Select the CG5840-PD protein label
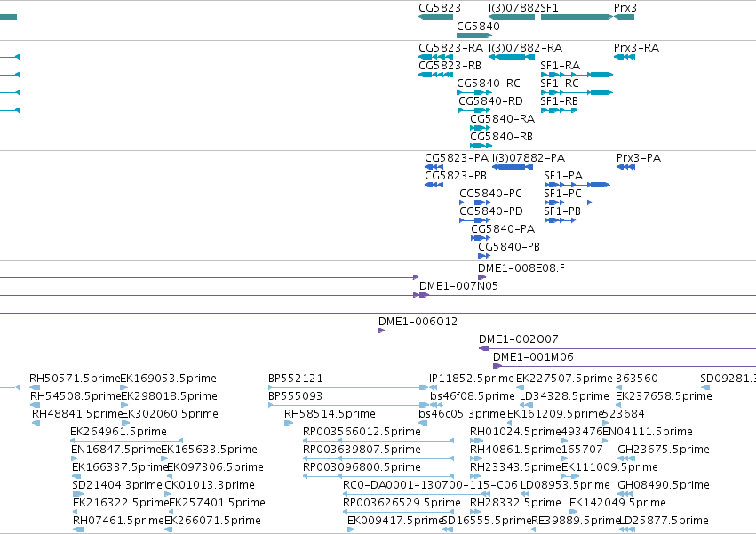 pyautogui.click(x=490, y=211)
